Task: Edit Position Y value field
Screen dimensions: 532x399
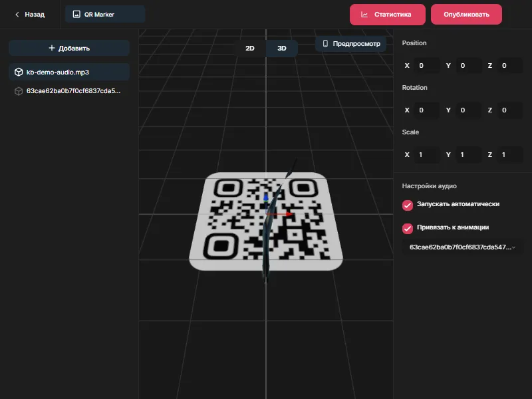Action: pyautogui.click(x=469, y=65)
